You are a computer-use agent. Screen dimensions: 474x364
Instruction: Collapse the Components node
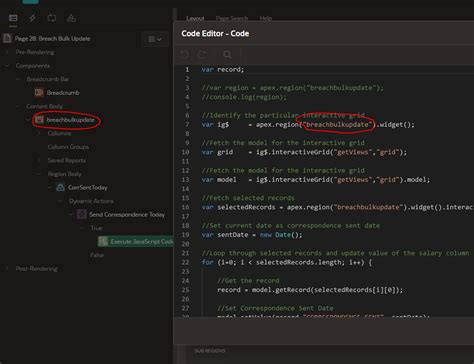click(x=7, y=66)
